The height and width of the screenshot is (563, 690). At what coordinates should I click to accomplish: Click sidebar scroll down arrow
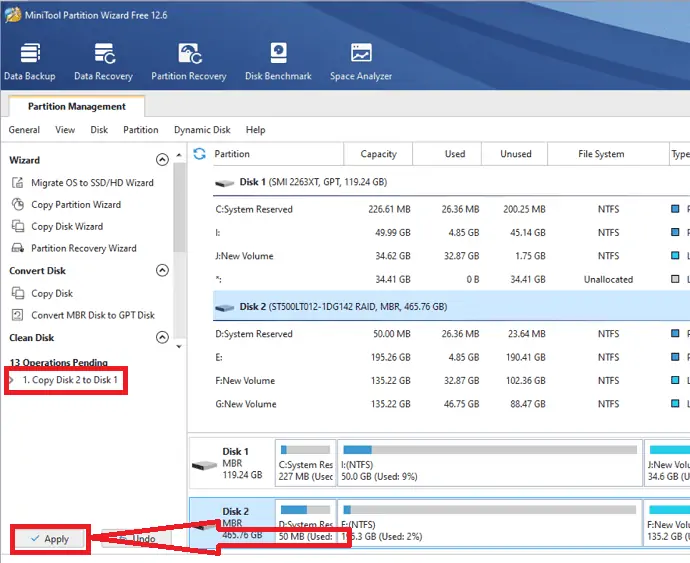[179, 346]
